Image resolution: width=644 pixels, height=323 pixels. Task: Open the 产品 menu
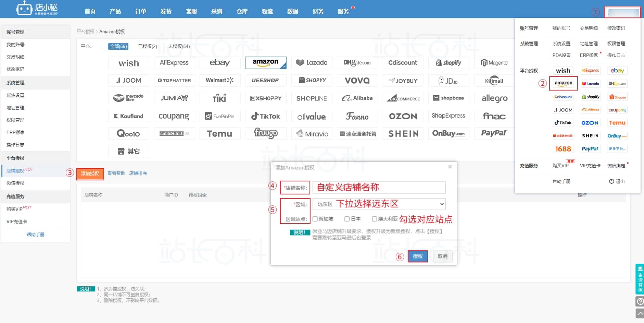(x=115, y=11)
